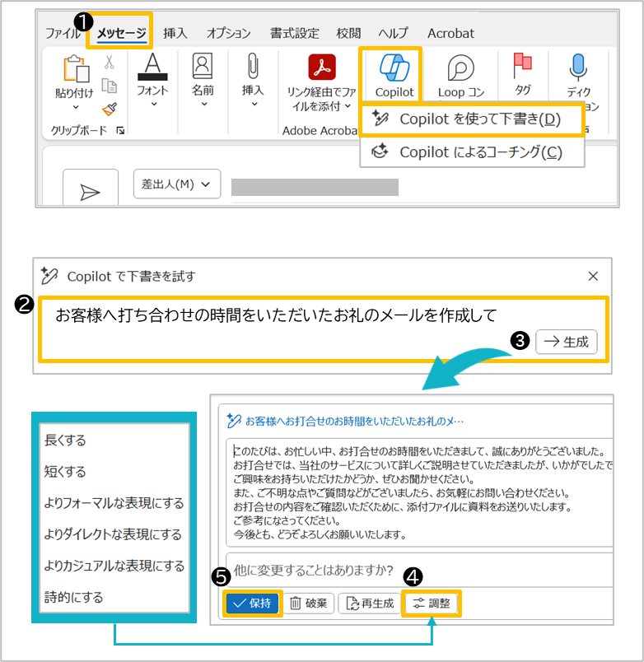The width and height of the screenshot is (644, 662).
Task: Choose Copilot を使って下書き(D) menu item
Action: coord(472,119)
